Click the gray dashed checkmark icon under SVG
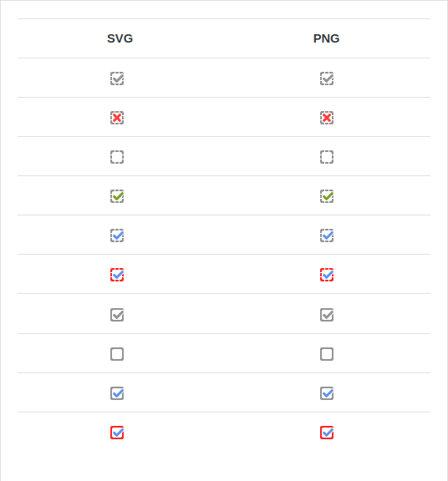The height and width of the screenshot is (481, 448). coord(117,78)
